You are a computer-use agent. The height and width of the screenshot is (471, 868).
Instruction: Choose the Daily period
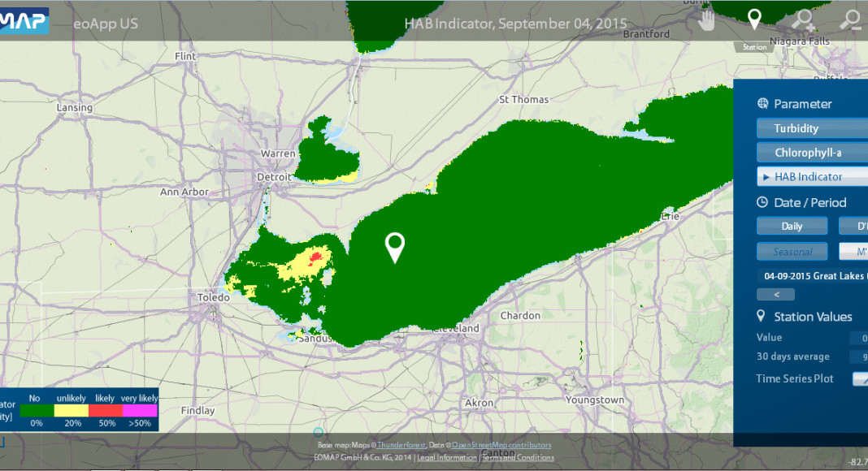tap(792, 227)
